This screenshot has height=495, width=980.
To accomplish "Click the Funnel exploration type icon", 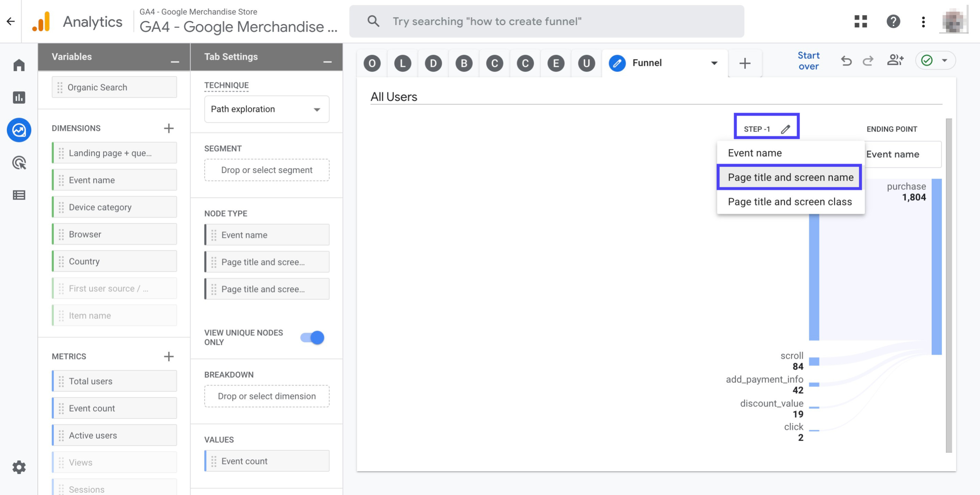I will (616, 62).
